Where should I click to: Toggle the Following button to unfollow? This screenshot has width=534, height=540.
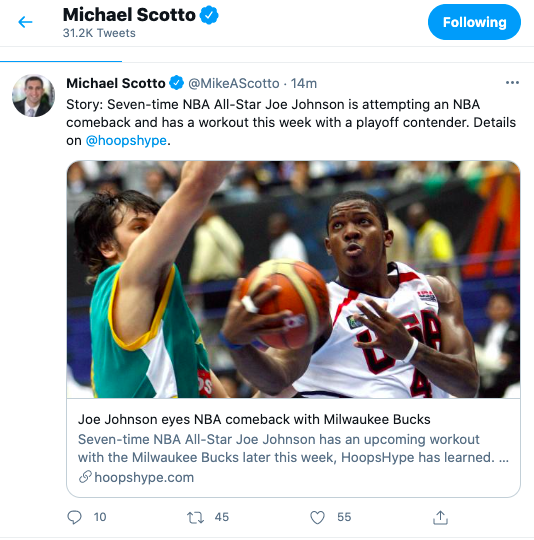pyautogui.click(x=474, y=22)
